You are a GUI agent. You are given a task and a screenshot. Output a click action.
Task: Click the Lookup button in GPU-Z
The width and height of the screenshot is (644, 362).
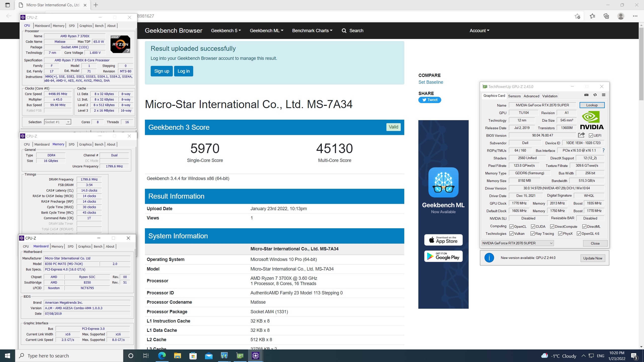click(592, 105)
